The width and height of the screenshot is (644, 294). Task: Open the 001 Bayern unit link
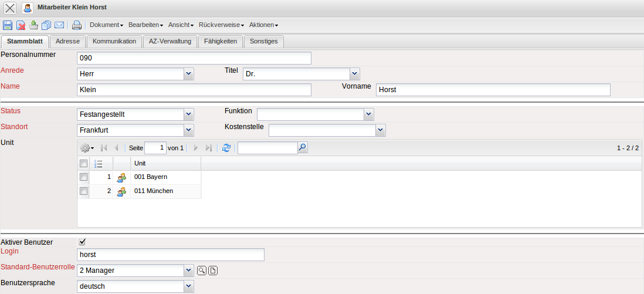(151, 177)
